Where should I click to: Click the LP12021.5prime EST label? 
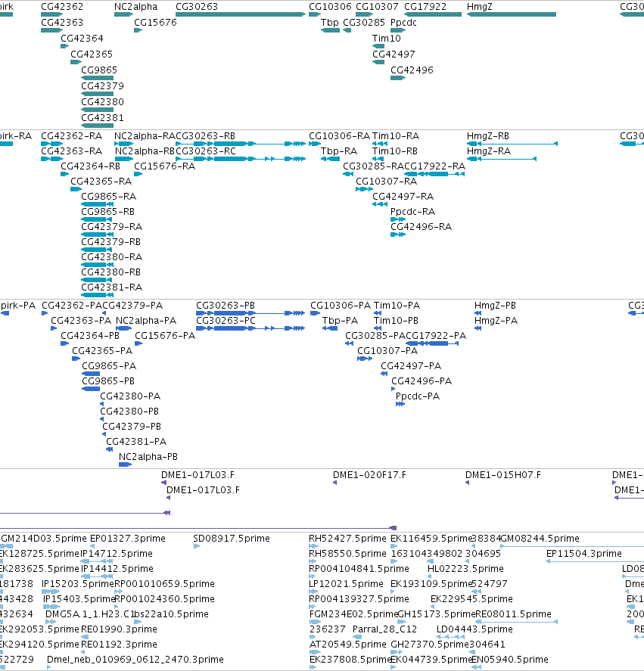(x=347, y=584)
